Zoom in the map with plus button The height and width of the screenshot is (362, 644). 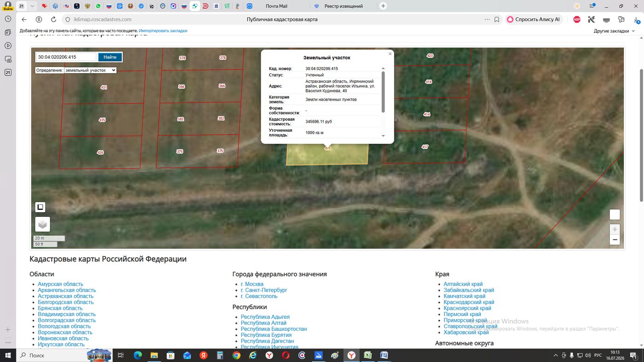tap(615, 229)
